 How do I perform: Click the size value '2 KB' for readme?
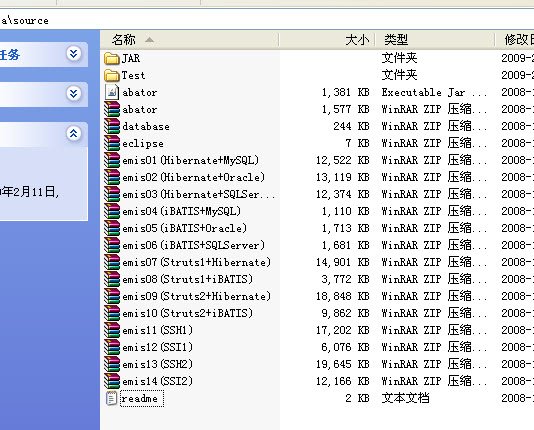tap(357, 398)
